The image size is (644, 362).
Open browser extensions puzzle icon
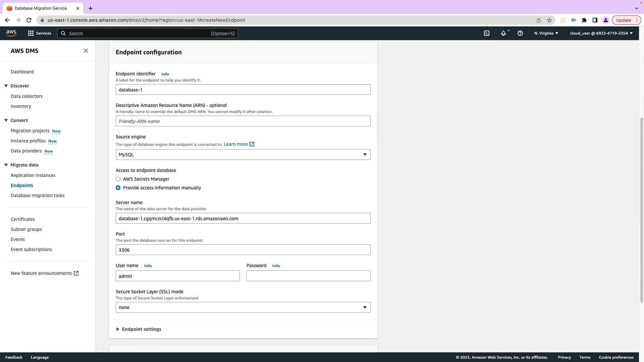(584, 20)
